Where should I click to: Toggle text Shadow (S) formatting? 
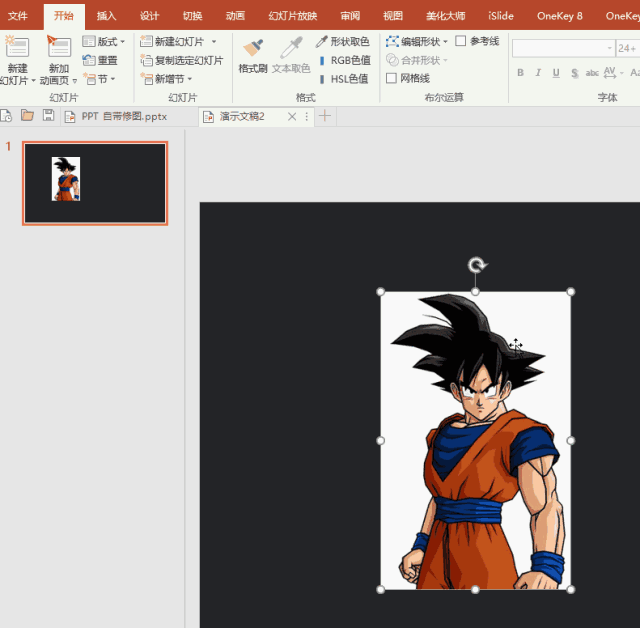[x=574, y=73]
